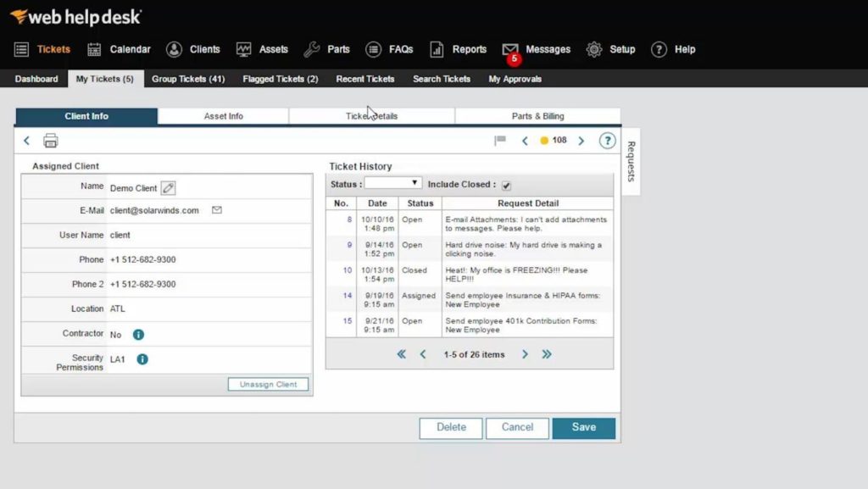This screenshot has height=489, width=868.
Task: Open the Search Tickets tab
Action: [x=442, y=79]
